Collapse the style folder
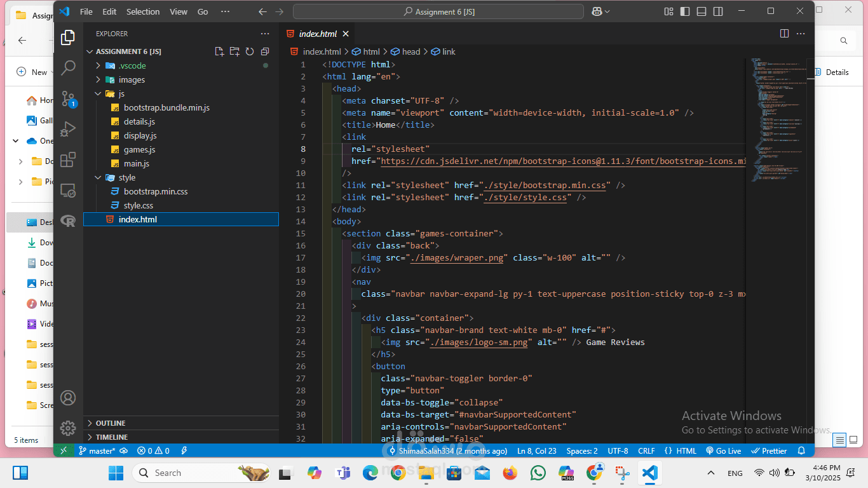The image size is (868, 488). point(126,177)
